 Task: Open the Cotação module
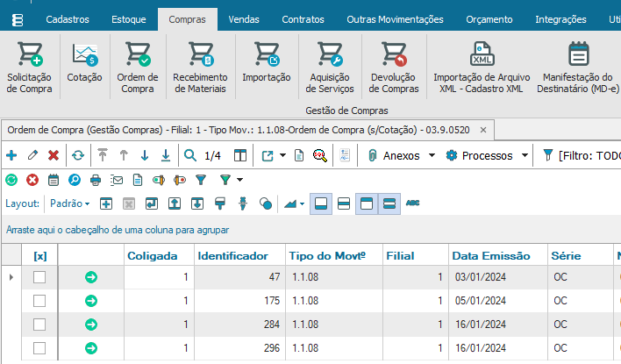[x=84, y=55]
